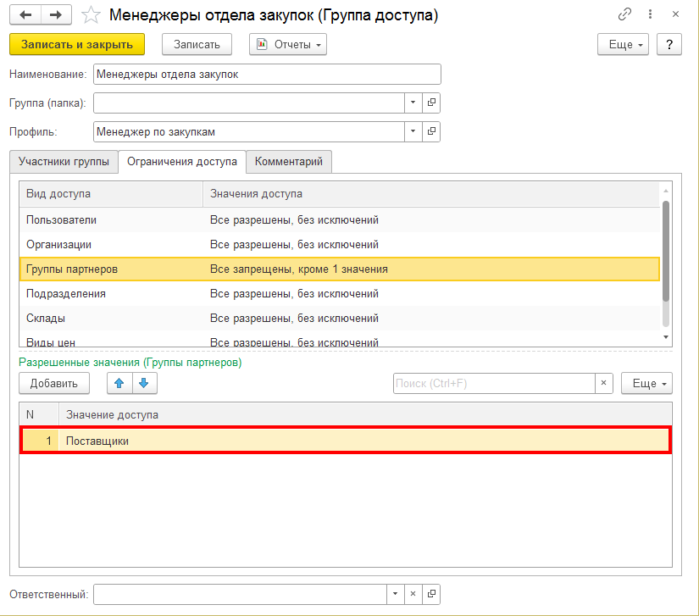Viewport: 699px width, 616px height.
Task: Move selected value up with blue arrow
Action: [x=119, y=383]
